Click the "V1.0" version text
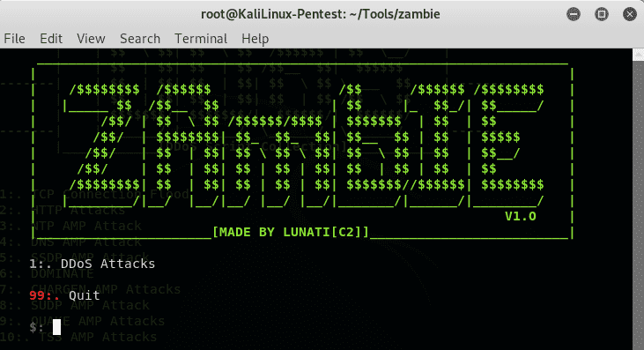Image resolution: width=644 pixels, height=350 pixels. (x=521, y=217)
